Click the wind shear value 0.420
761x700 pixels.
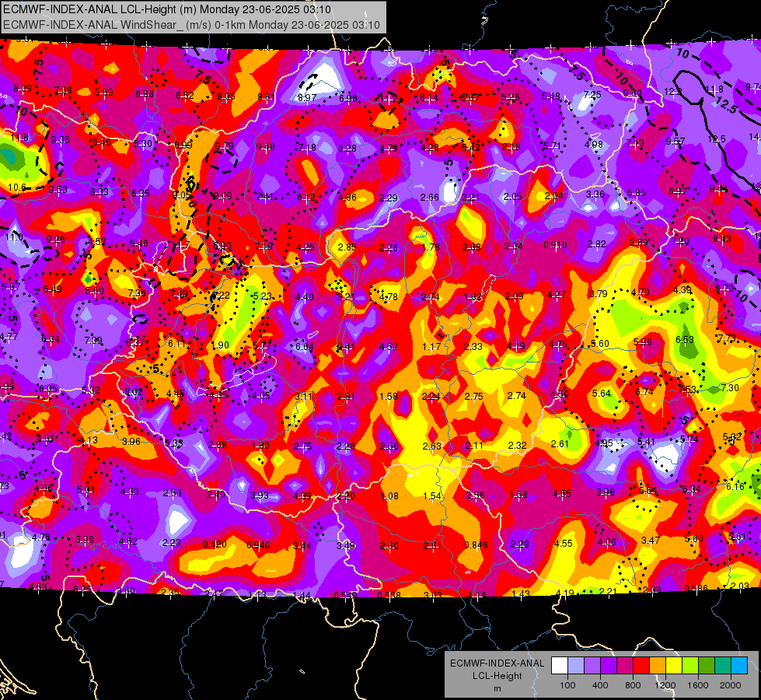pyautogui.click(x=215, y=544)
